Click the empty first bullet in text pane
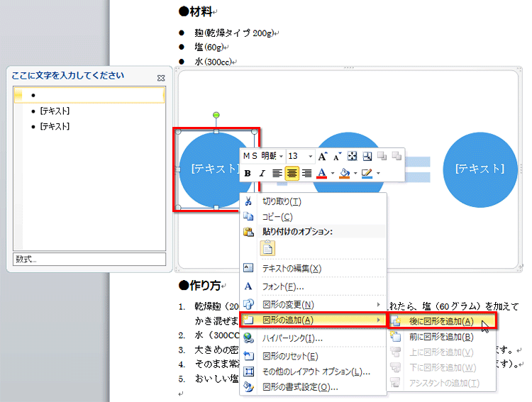Viewport: 532px width, 402px height. point(89,95)
